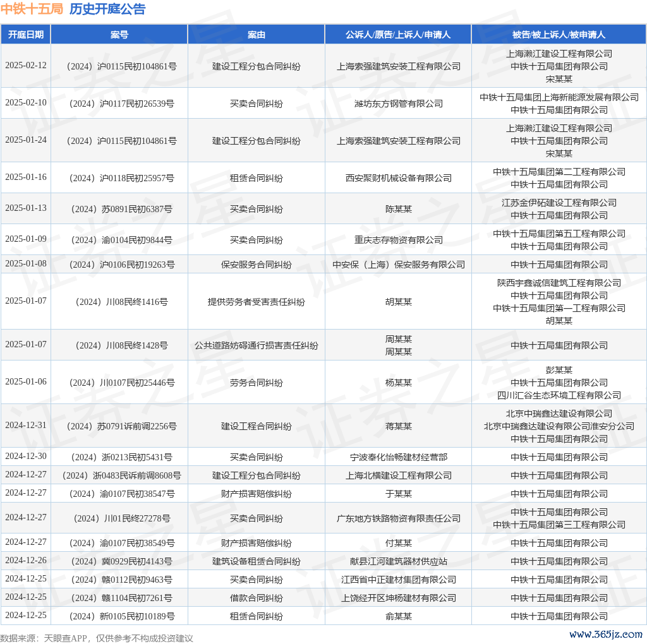Click plaintiff '上海北横建设工程有限公司'
Screen dimensions: 647x644
(398, 475)
